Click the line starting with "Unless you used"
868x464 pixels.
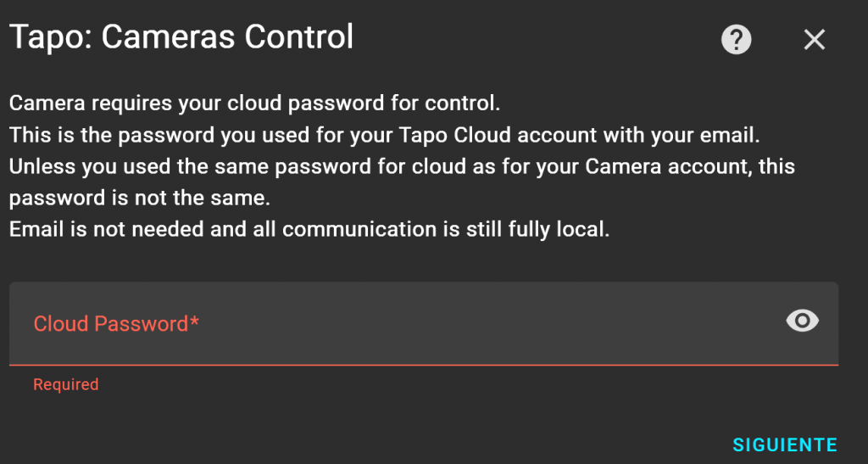point(402,167)
